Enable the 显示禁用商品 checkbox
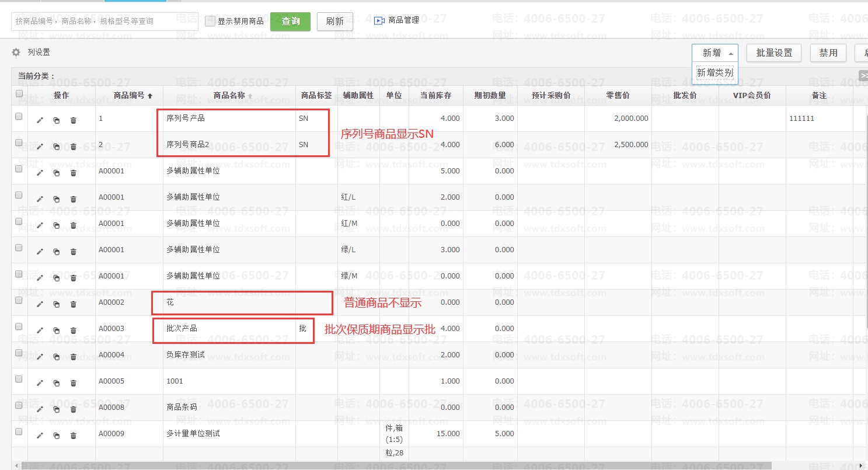Screen dimensions: 868x470 210,22
